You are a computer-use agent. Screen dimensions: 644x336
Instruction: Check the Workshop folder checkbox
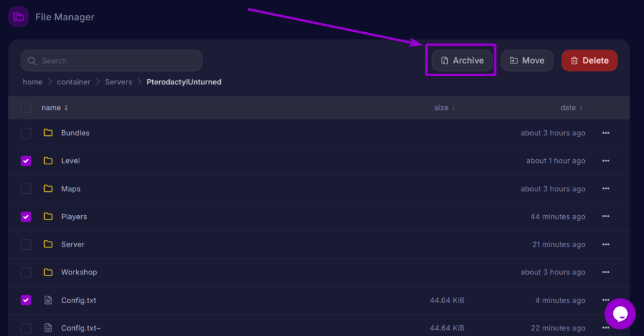point(26,272)
